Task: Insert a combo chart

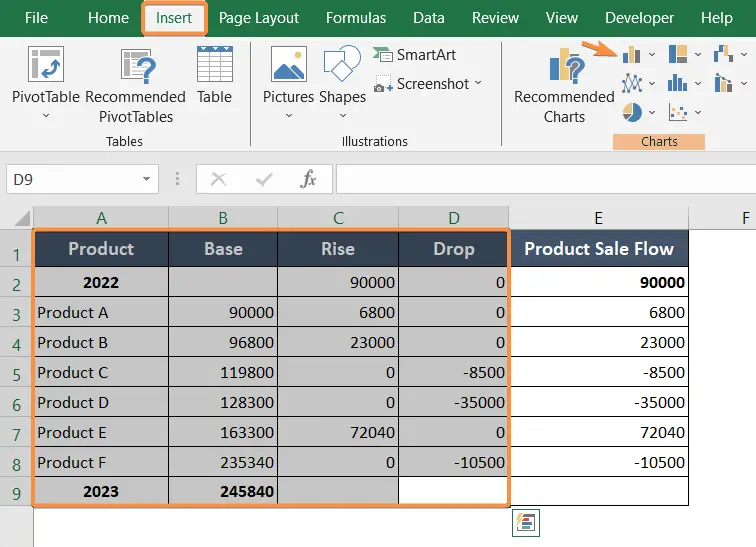Action: click(723, 83)
